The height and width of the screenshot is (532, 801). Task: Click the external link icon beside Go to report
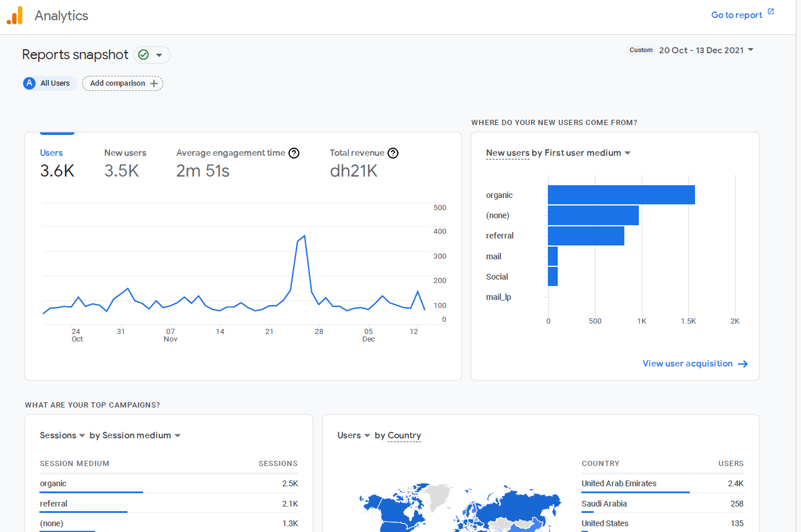770,11
